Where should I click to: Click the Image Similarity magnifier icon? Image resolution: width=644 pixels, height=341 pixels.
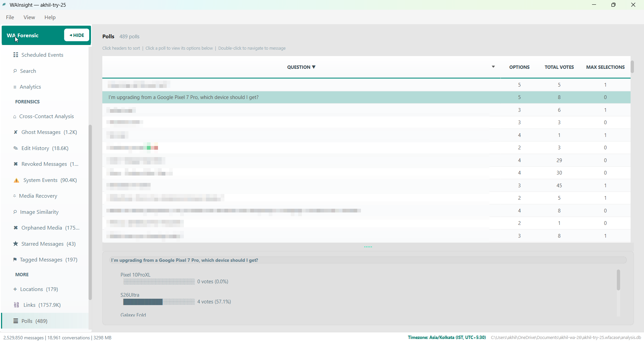15,212
